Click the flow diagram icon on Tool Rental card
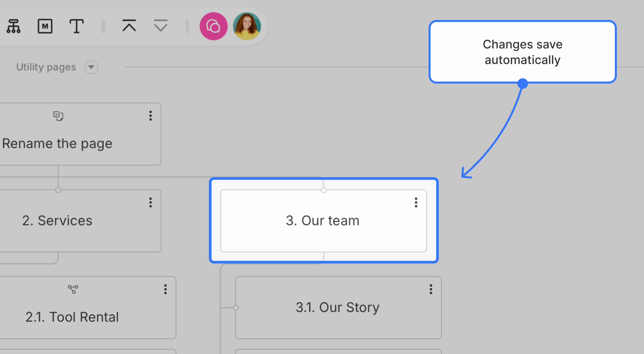Viewport: 644px width, 354px height. [73, 289]
